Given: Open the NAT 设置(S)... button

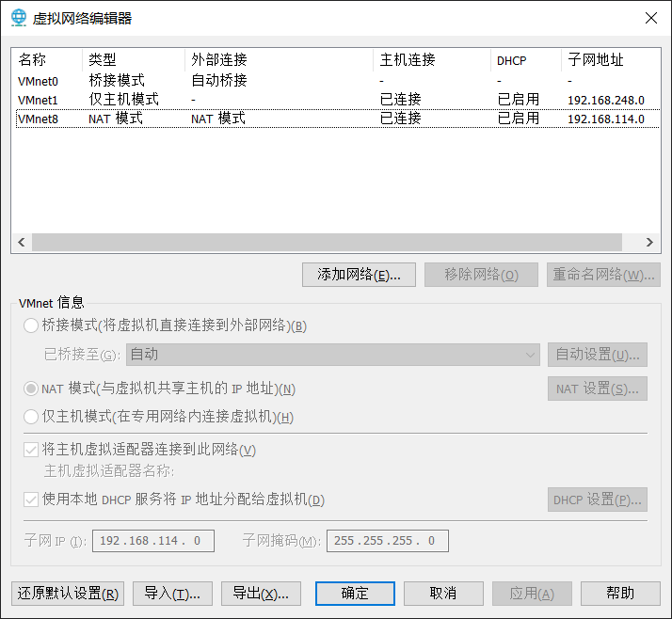Looking at the screenshot, I should [x=598, y=389].
